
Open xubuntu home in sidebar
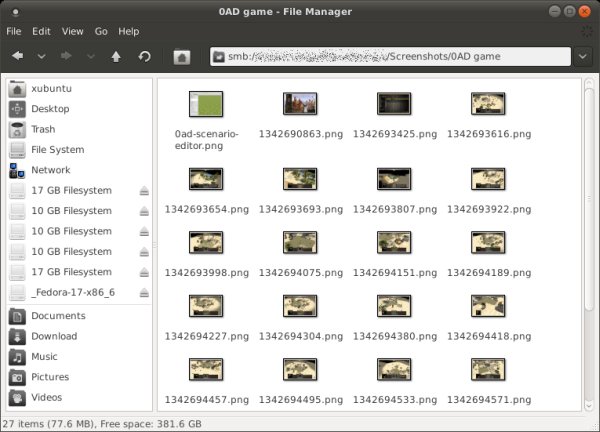[79, 89]
